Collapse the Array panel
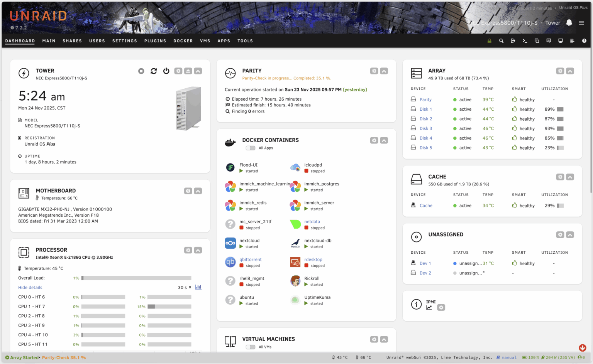The width and height of the screenshot is (593, 364). [x=570, y=71]
